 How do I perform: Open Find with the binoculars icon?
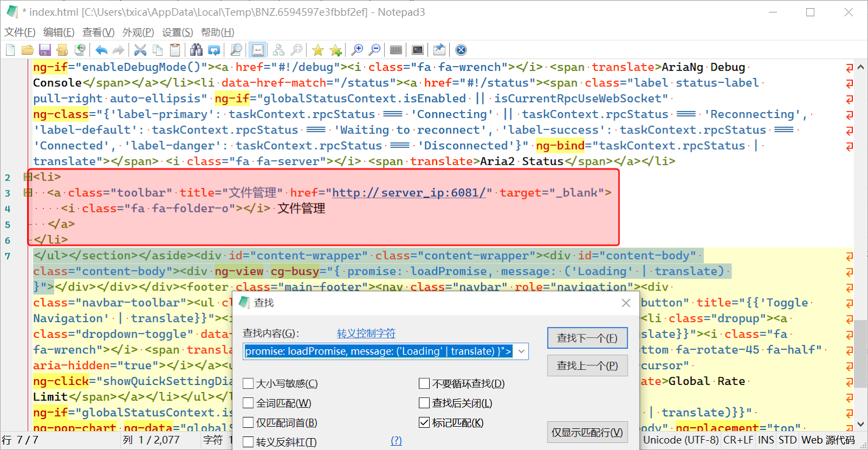point(196,50)
